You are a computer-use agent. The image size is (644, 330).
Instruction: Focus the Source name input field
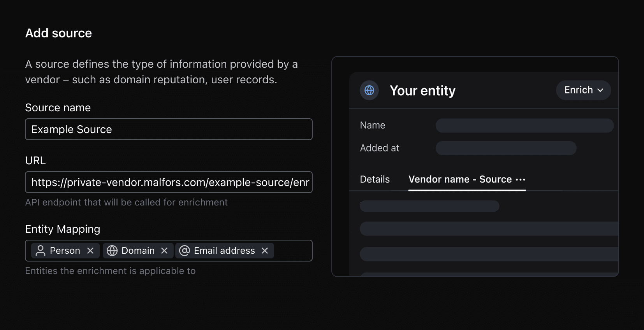tap(169, 129)
